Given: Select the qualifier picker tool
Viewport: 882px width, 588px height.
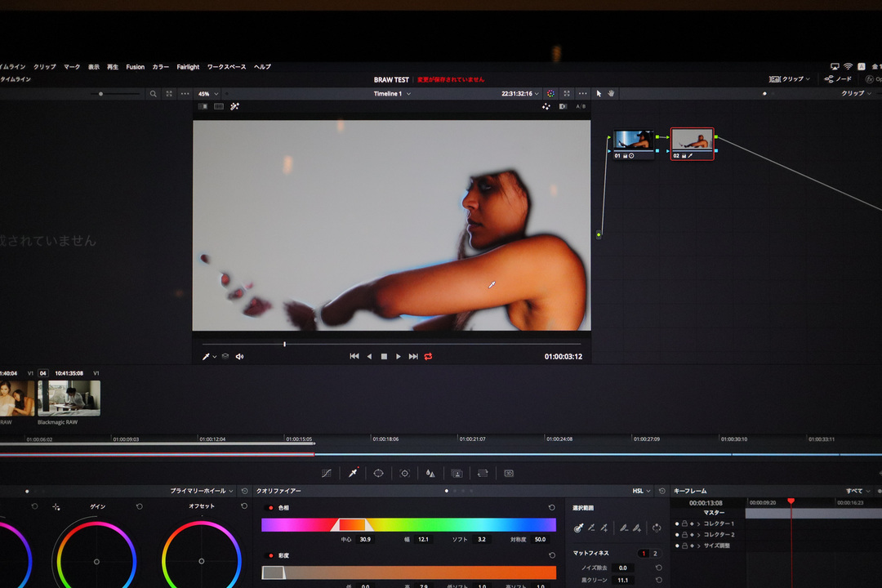Looking at the screenshot, I should pyautogui.click(x=578, y=528).
